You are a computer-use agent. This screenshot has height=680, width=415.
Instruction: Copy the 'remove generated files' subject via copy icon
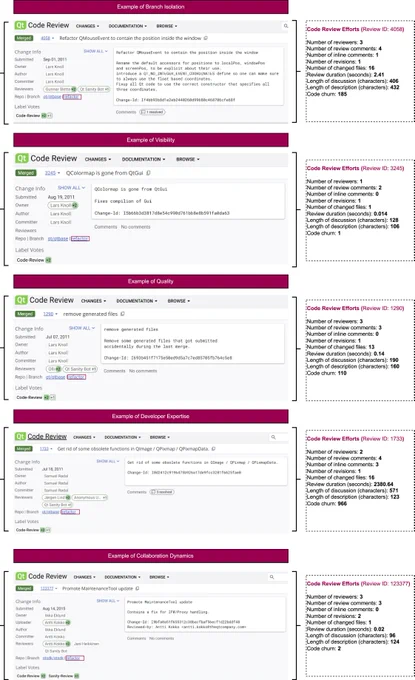tap(123, 314)
